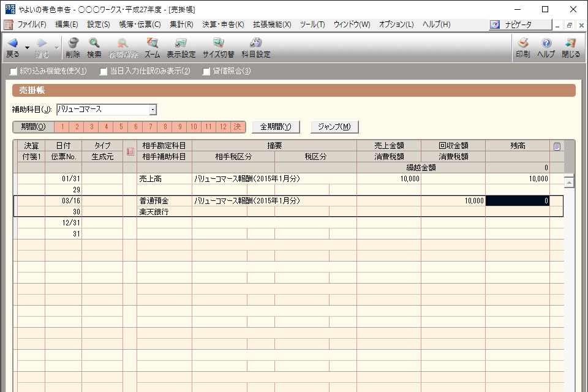Viewport: 588px width, 392px height.
Task: Open the ウィンドウ(W) menu
Action: (352, 24)
